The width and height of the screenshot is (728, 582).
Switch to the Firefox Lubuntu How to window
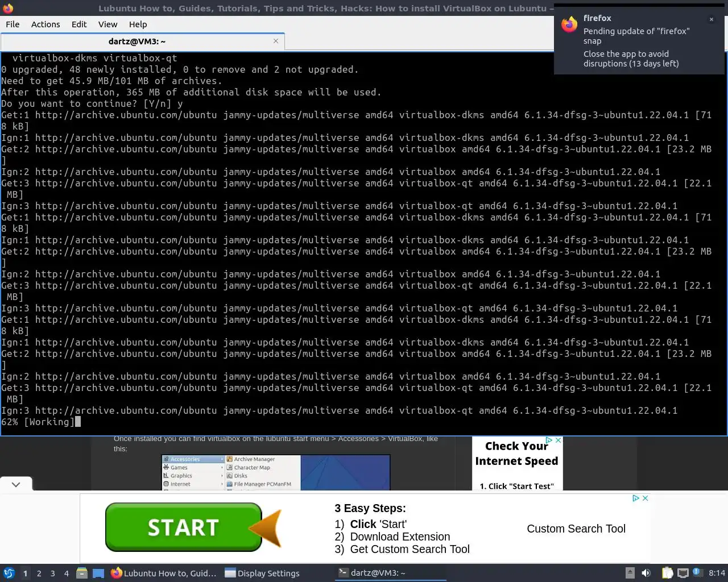pos(164,573)
